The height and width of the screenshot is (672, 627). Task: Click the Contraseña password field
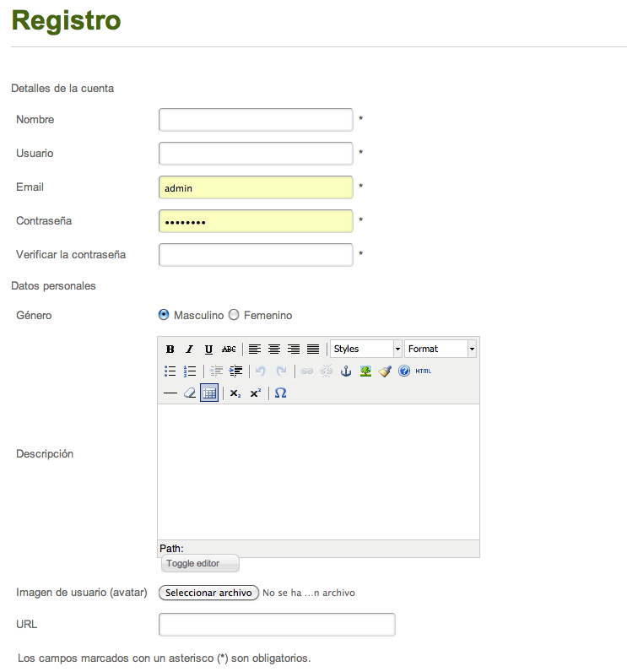pos(256,221)
